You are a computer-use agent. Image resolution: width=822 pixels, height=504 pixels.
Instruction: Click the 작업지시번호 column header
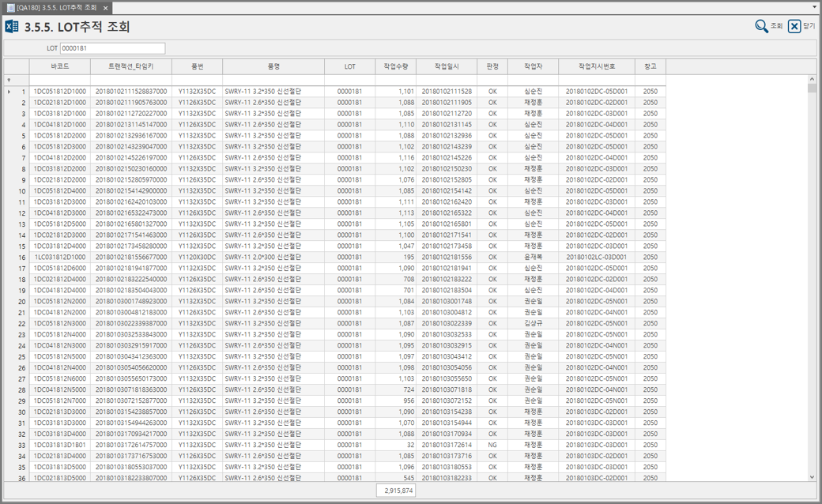(x=597, y=67)
